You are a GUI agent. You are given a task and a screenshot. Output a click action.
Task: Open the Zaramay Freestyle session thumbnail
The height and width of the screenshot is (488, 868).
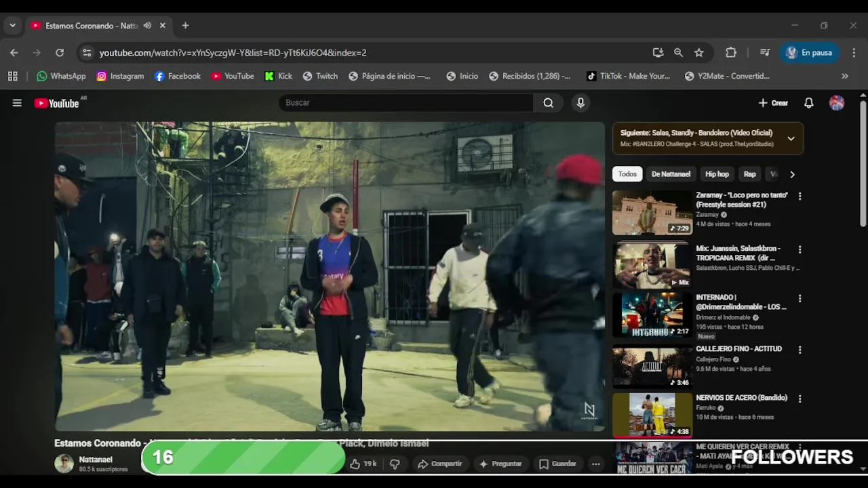coord(652,213)
